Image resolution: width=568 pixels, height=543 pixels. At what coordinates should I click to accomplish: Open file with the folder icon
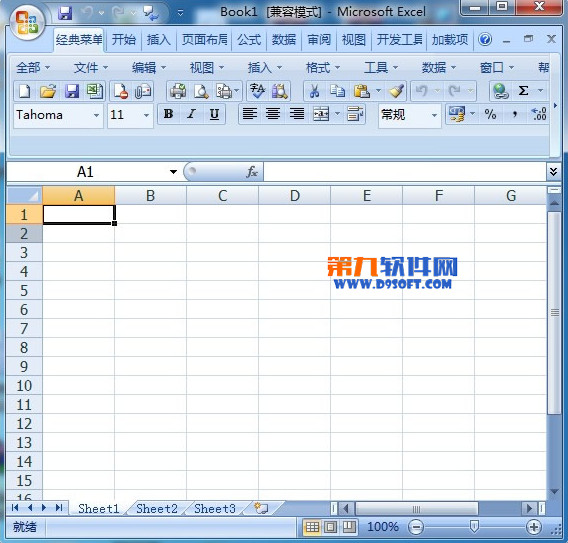point(48,91)
